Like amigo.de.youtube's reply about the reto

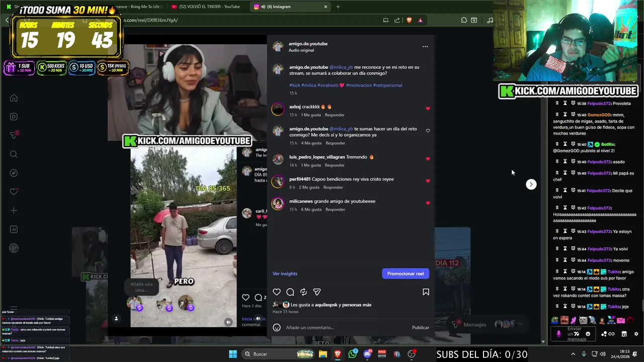428,131
